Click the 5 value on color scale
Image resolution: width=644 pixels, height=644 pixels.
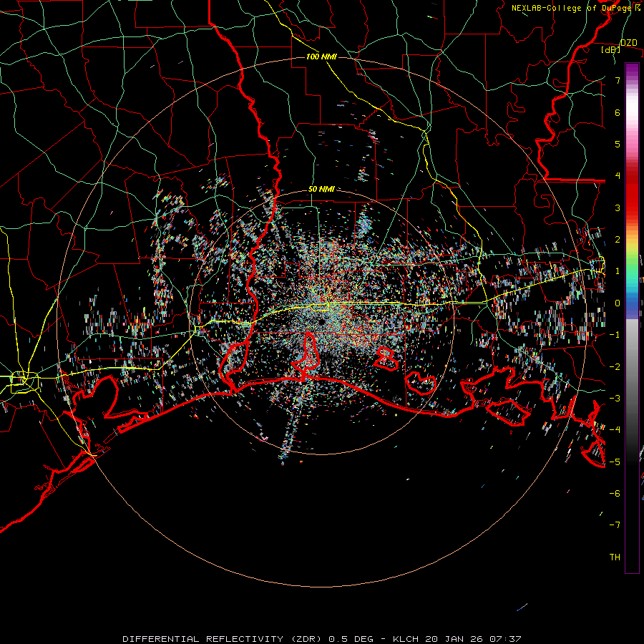pos(618,144)
